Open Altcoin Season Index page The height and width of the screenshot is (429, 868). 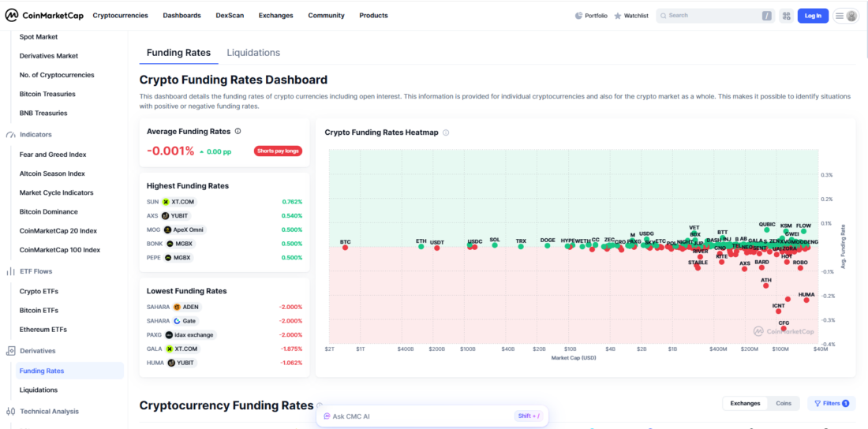52,173
